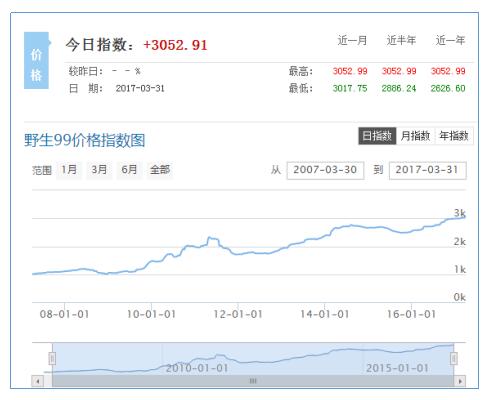Click the 近一月 column header
Image resolution: width=491 pixels, height=400 pixels.
(352, 40)
